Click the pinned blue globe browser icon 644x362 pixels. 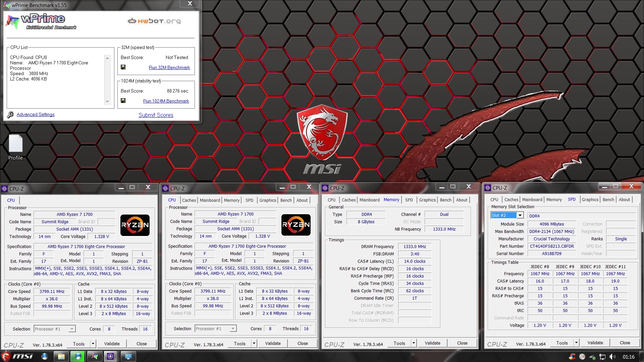(x=45, y=356)
